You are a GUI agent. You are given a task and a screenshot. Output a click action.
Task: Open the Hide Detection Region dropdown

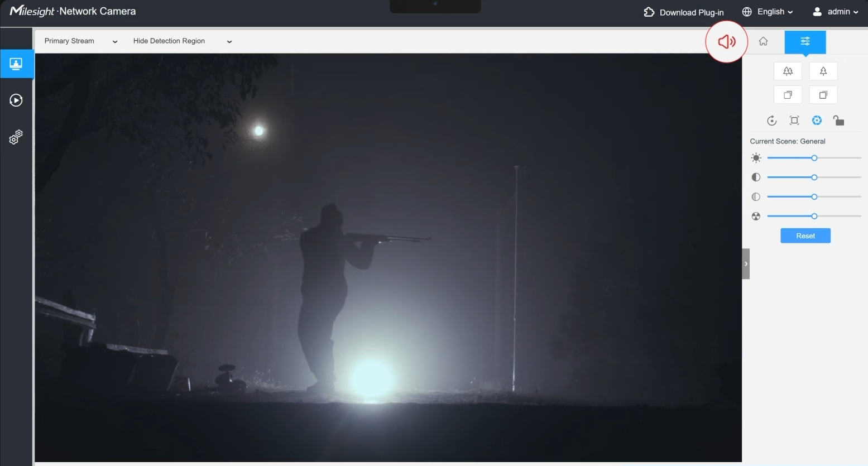pyautogui.click(x=183, y=41)
